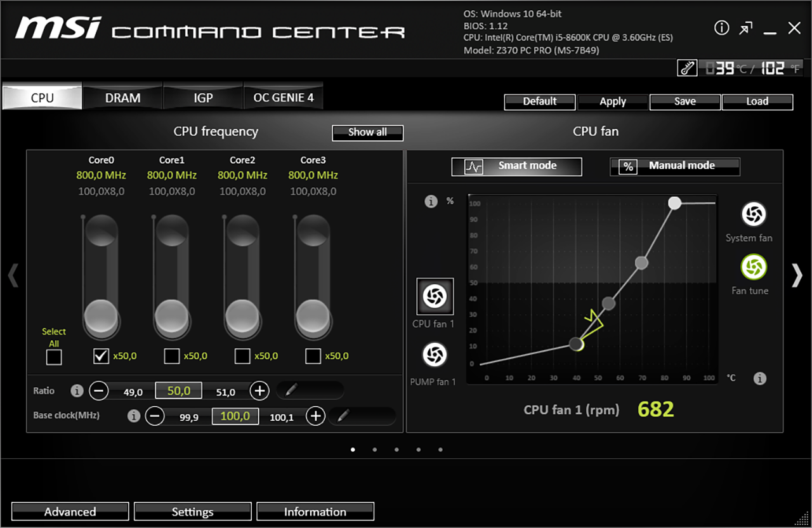
Task: Minimize the Command Center window
Action: [x=770, y=31]
